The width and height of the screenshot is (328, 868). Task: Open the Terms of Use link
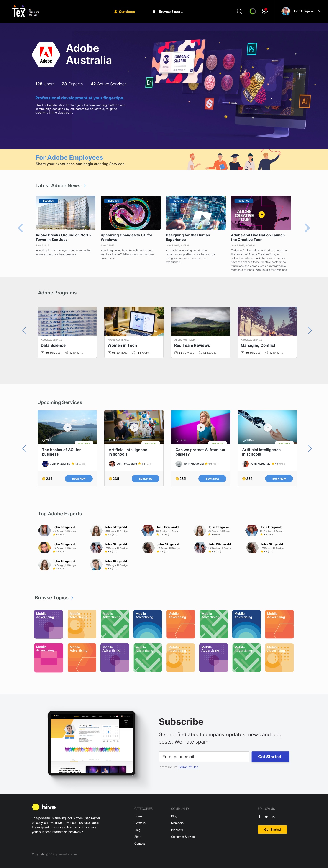coord(188,767)
